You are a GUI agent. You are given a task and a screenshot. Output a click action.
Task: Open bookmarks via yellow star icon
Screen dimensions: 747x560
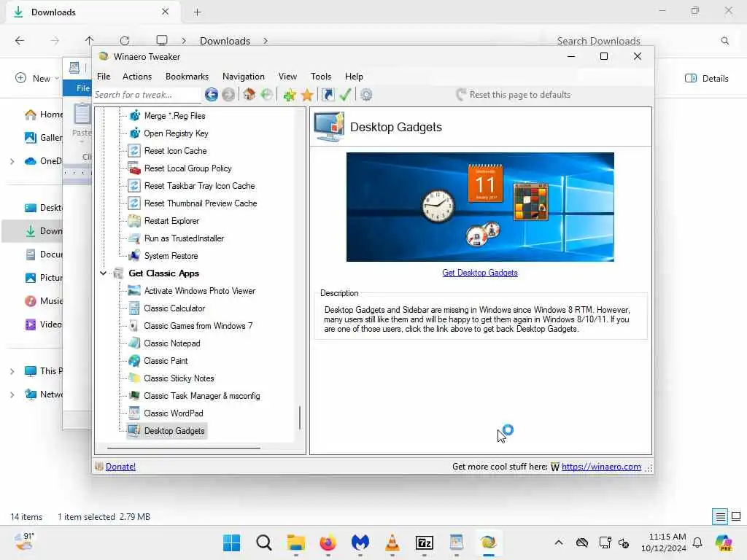tap(307, 95)
